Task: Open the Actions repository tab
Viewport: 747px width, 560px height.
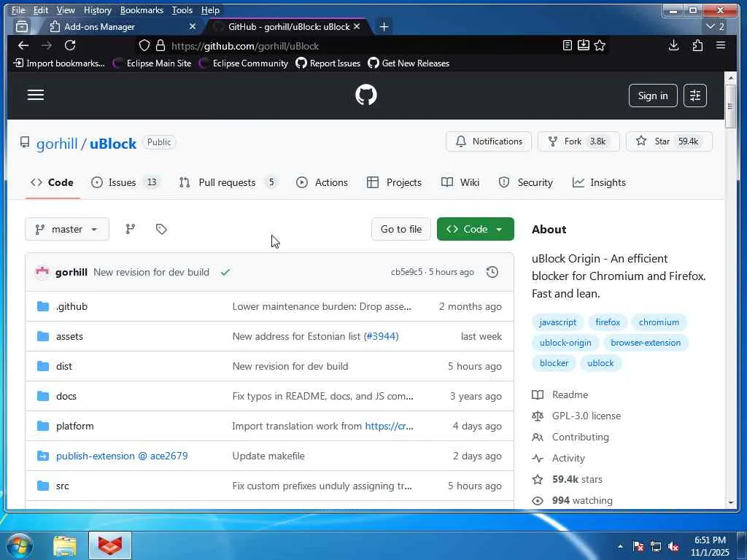Action: tap(322, 182)
